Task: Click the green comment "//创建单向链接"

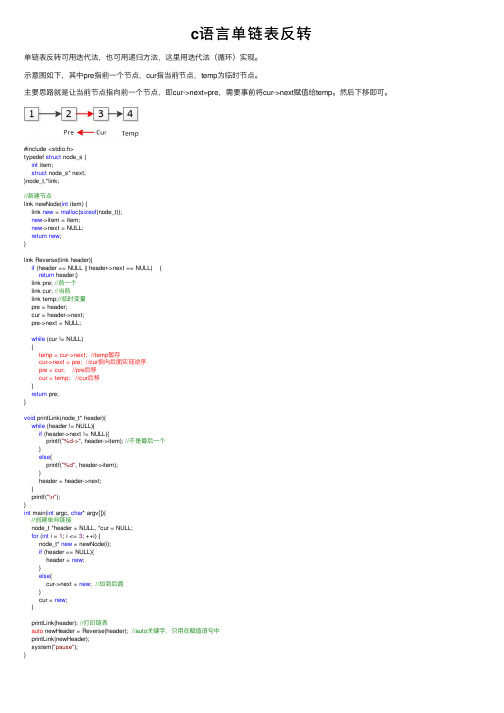Action: tap(51, 520)
